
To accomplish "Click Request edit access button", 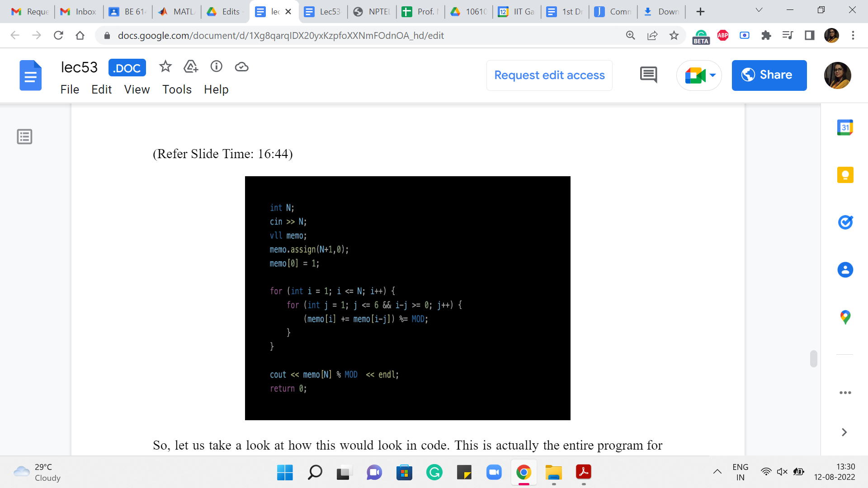I will [549, 75].
